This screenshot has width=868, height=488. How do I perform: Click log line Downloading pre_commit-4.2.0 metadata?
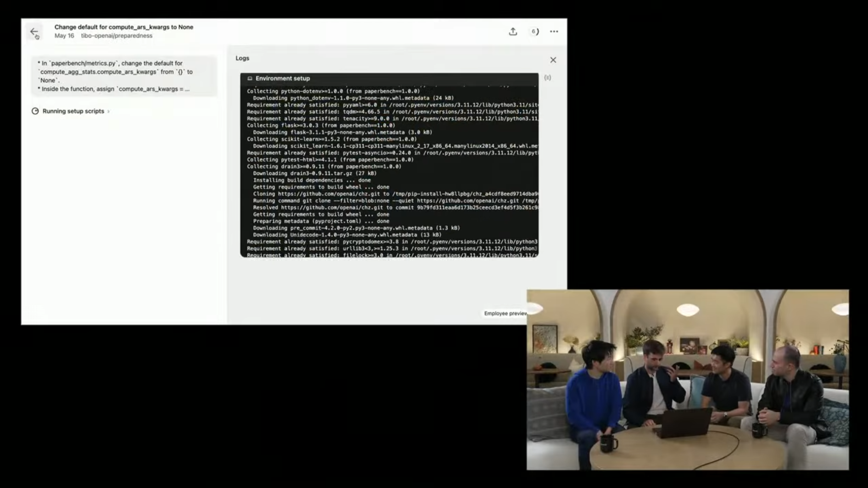(x=356, y=228)
